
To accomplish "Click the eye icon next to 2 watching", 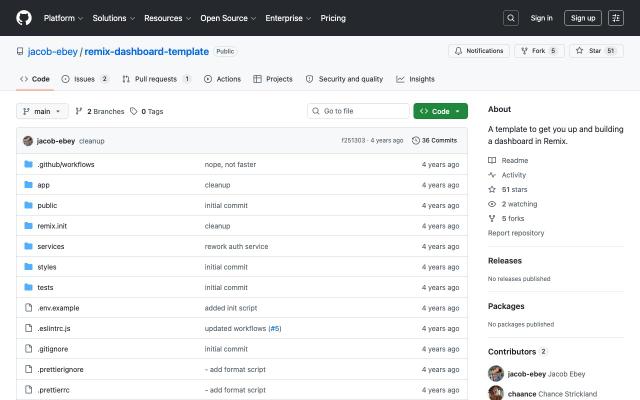I will pyautogui.click(x=492, y=204).
